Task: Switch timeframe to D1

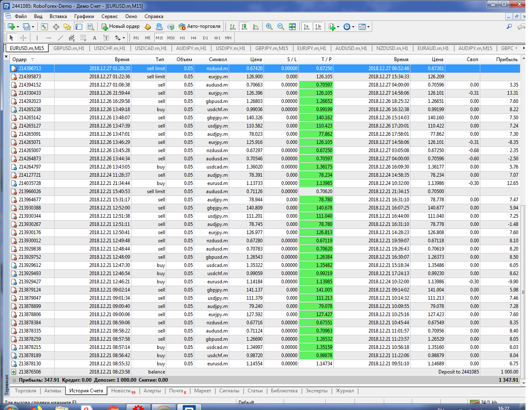Action: pyautogui.click(x=205, y=38)
